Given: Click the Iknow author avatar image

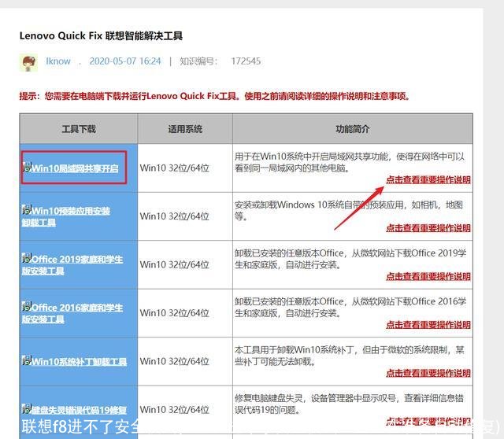Looking at the screenshot, I should [28, 62].
